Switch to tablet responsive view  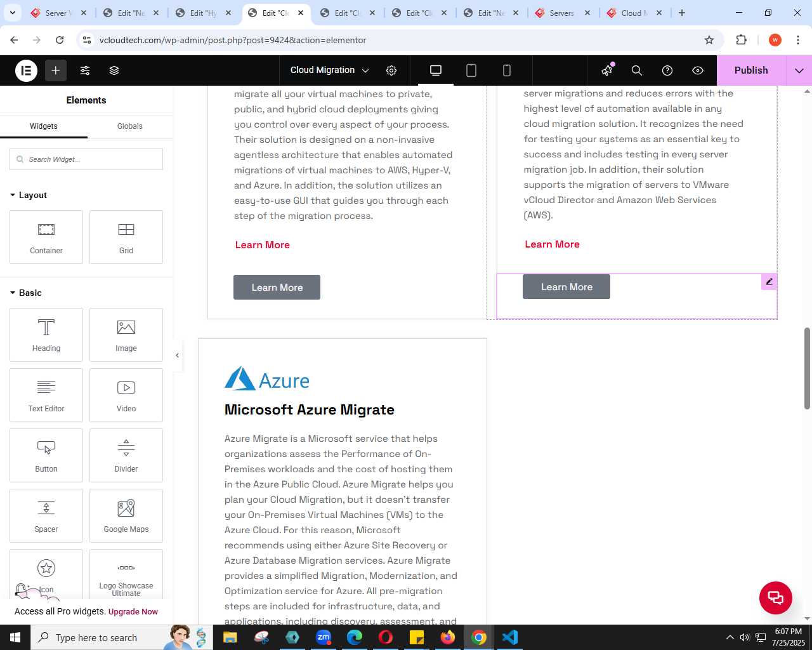click(x=471, y=70)
